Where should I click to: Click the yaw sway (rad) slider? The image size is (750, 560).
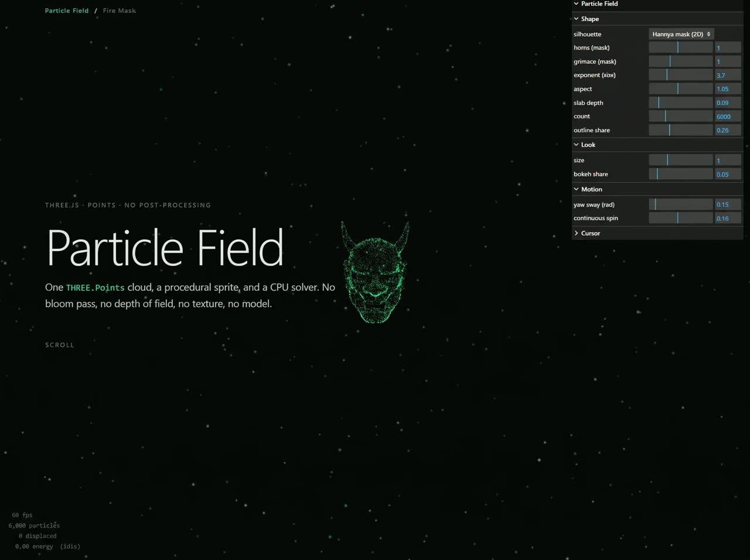pyautogui.click(x=680, y=204)
